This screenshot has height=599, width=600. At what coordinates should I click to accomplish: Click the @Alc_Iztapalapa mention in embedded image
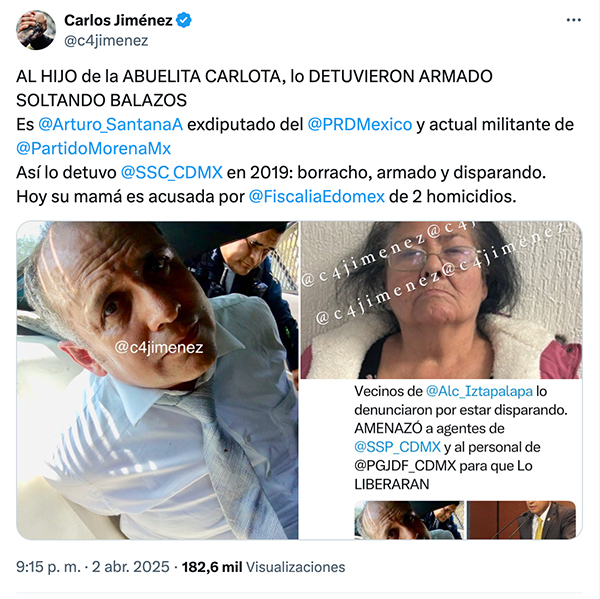point(479,391)
